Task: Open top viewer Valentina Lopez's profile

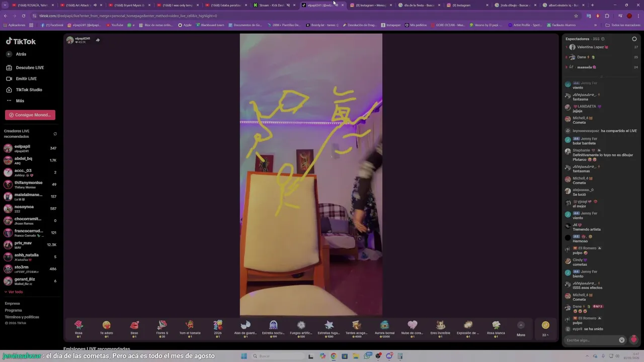Action: tap(590, 47)
